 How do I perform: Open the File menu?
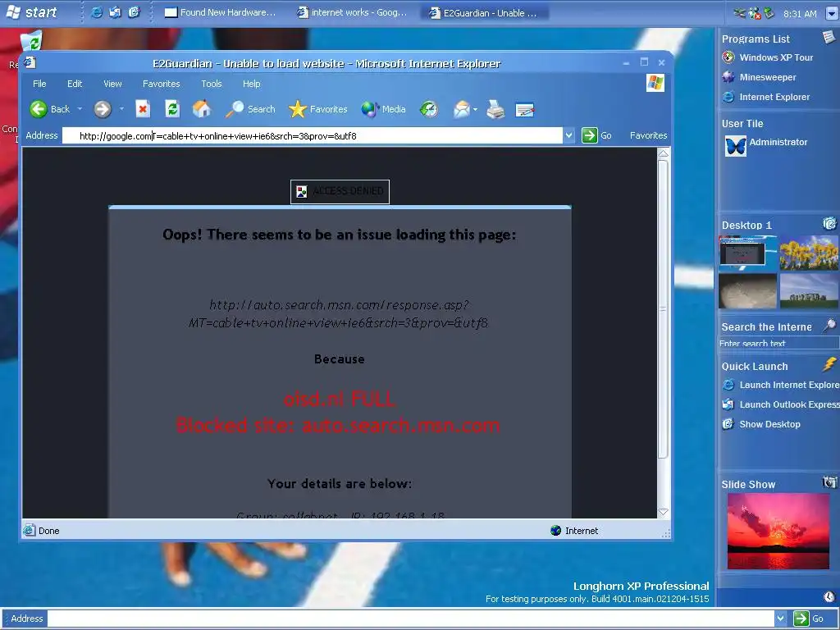click(x=39, y=84)
